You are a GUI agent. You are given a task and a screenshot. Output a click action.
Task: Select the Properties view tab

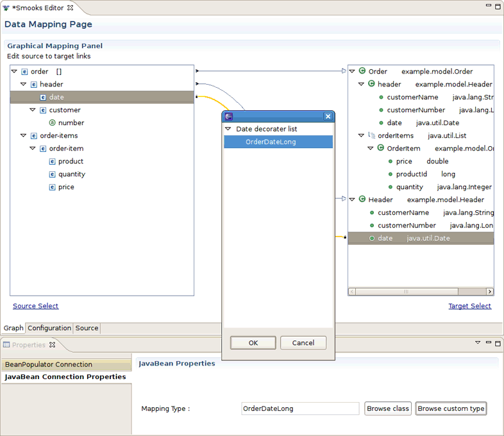point(29,345)
